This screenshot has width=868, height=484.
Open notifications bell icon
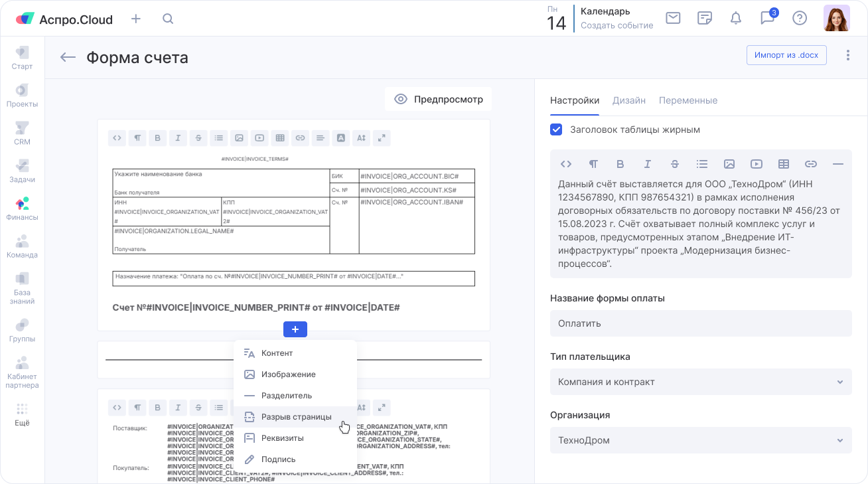pyautogui.click(x=735, y=18)
